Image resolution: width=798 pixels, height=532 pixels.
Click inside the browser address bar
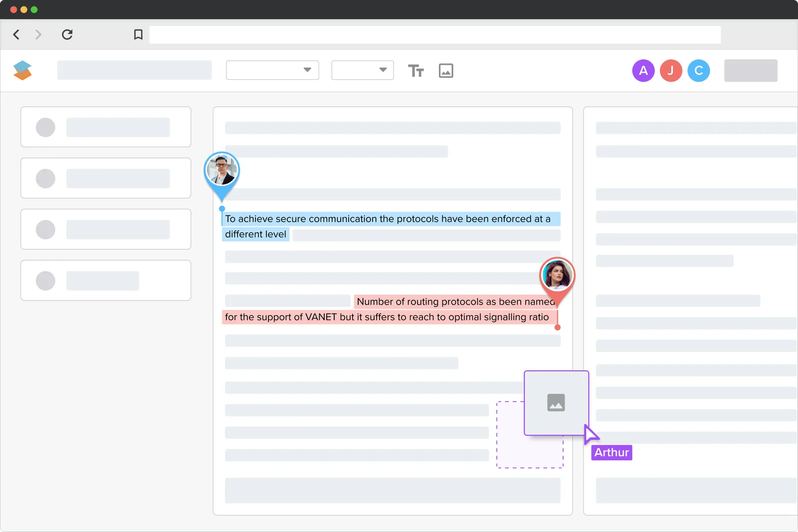pyautogui.click(x=434, y=34)
